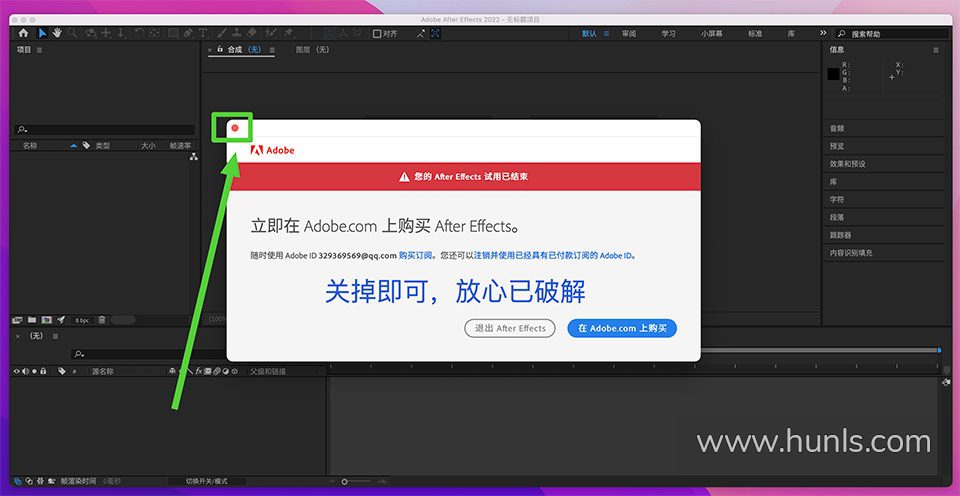Select the Hand tool
This screenshot has width=960, height=496.
coord(57,33)
